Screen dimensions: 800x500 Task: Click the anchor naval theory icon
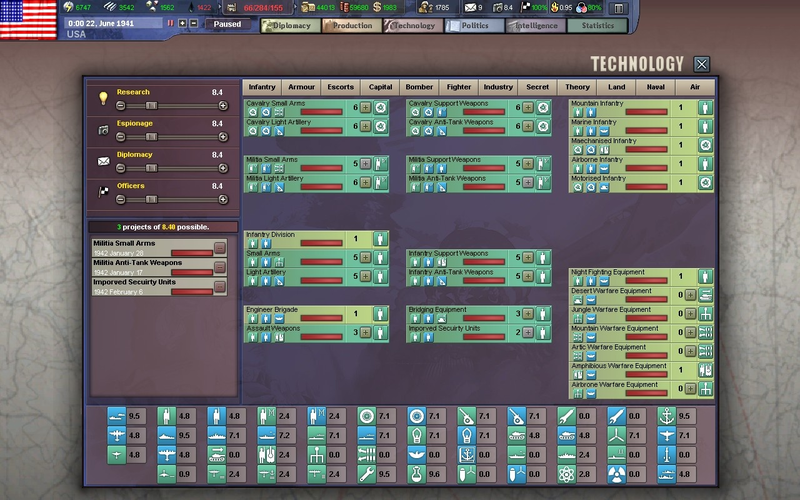click(x=666, y=416)
